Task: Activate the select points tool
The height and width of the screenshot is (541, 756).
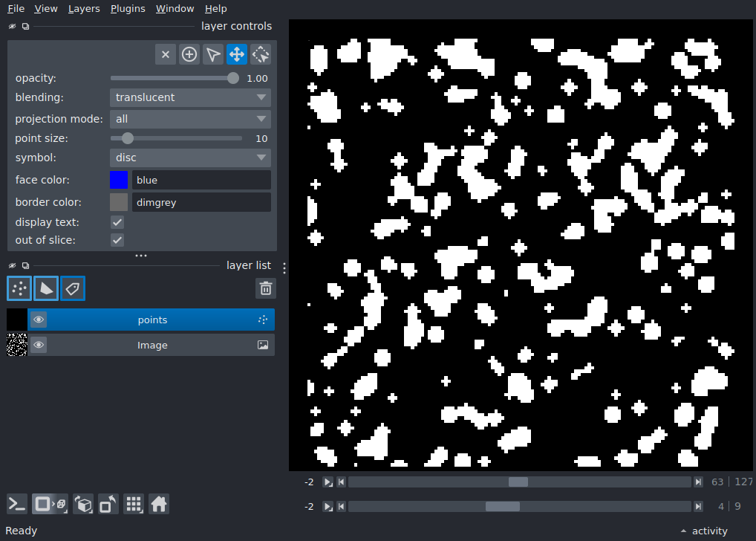Action: click(213, 54)
